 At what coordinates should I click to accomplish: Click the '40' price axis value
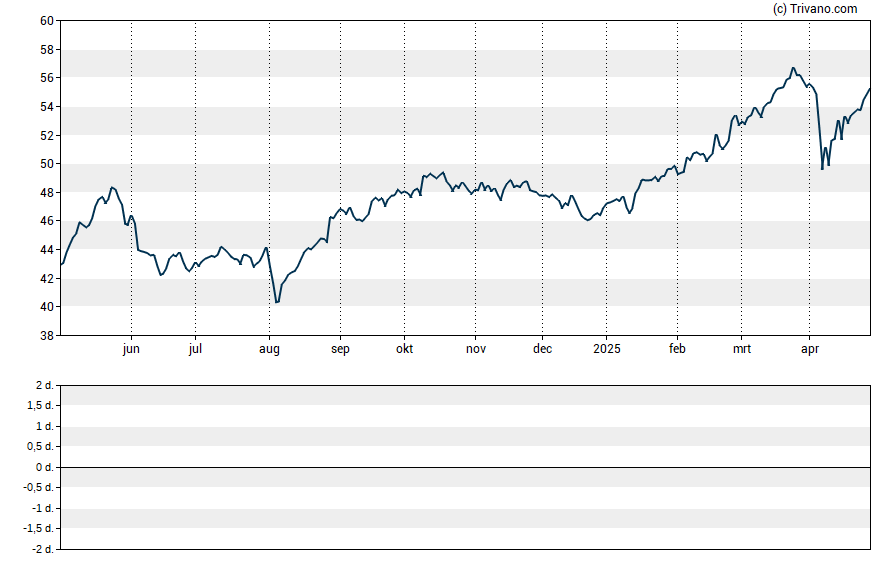tap(46, 307)
